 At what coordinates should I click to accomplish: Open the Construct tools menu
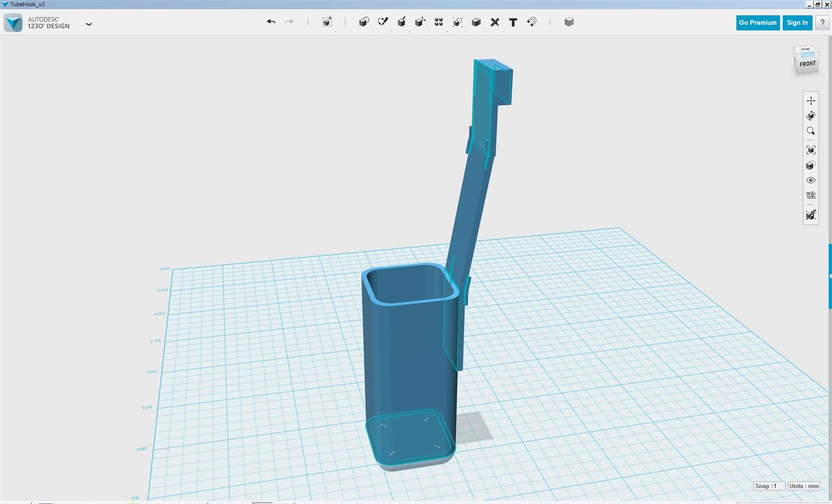(402, 22)
